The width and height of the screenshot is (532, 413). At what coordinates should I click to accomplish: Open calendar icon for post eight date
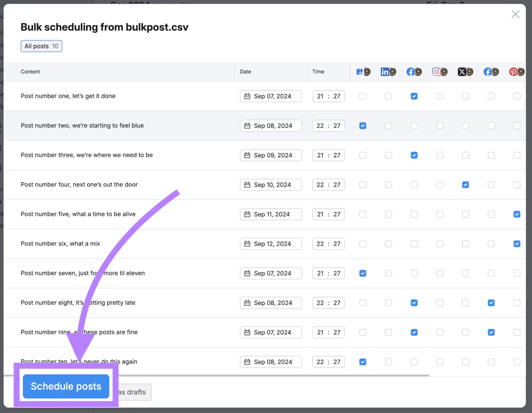coord(247,303)
